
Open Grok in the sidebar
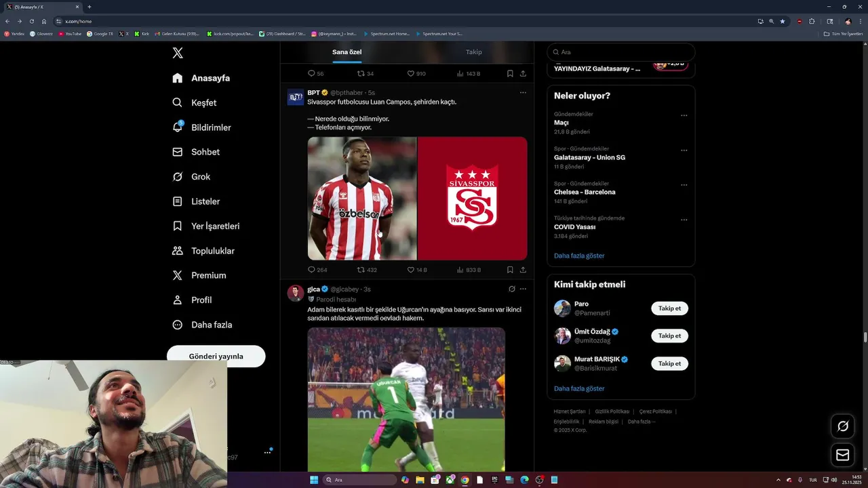[x=191, y=176]
